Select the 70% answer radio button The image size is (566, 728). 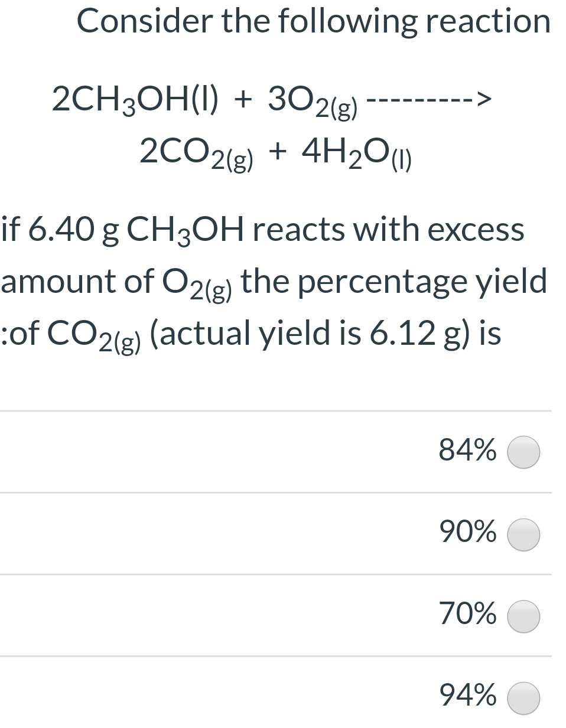[523, 616]
